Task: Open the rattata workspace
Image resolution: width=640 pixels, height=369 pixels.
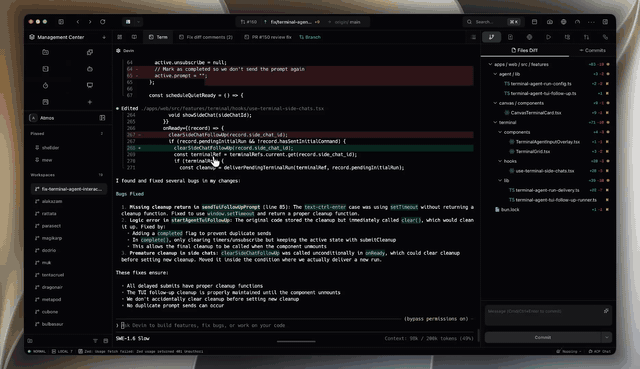Action: point(49,213)
